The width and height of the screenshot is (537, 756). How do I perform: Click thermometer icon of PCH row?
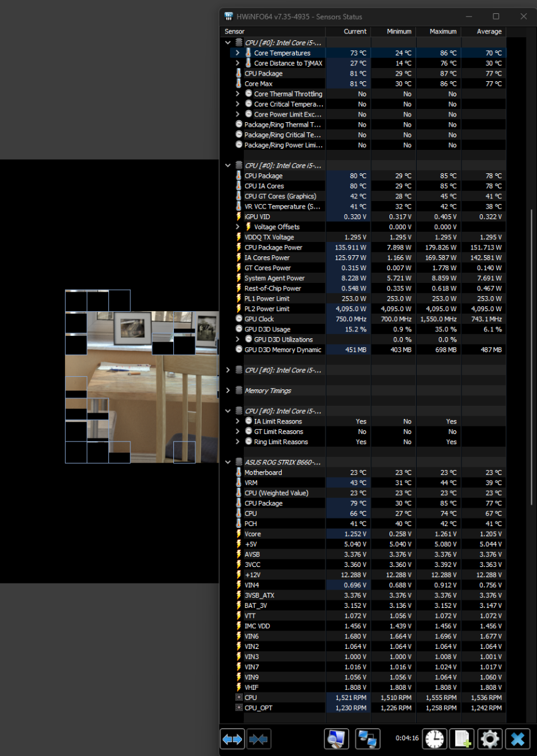[x=239, y=524]
